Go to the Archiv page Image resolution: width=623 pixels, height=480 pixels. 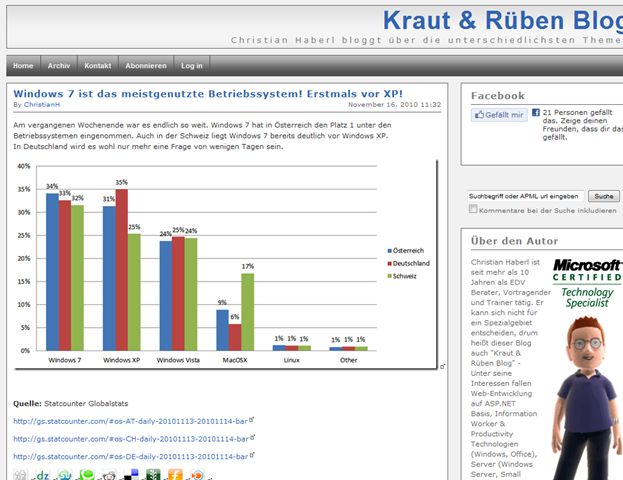(59, 66)
